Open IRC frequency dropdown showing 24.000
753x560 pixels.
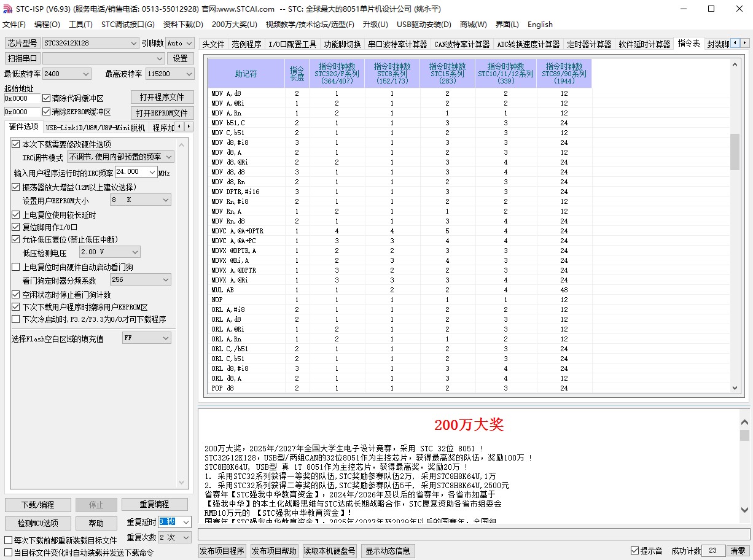[x=136, y=173]
